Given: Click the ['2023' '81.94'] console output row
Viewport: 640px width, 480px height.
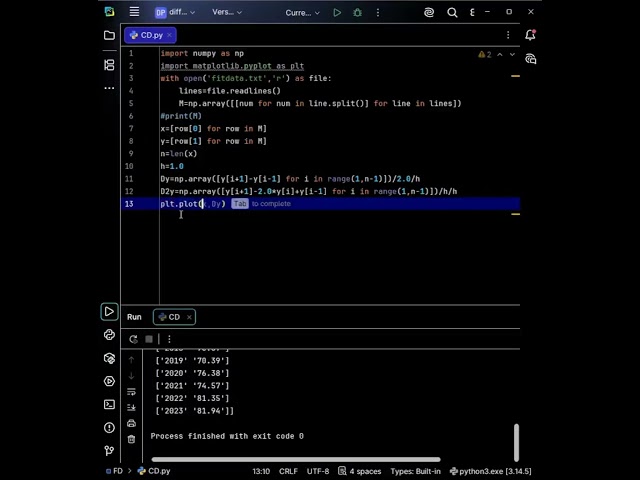Looking at the screenshot, I should [x=194, y=411].
